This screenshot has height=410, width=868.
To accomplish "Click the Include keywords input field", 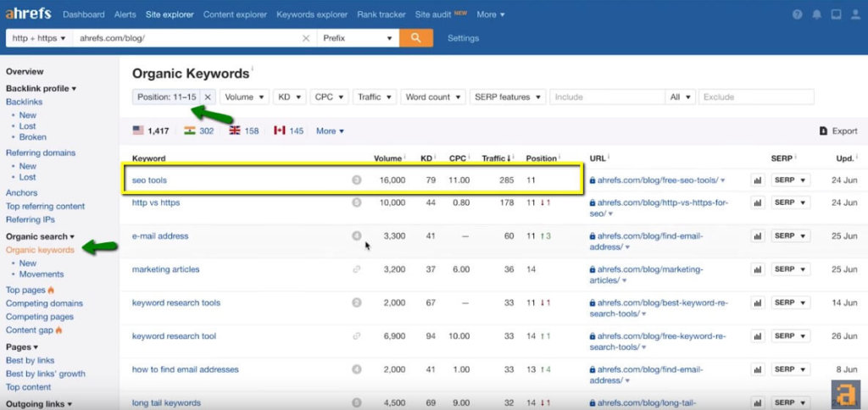I will point(607,97).
